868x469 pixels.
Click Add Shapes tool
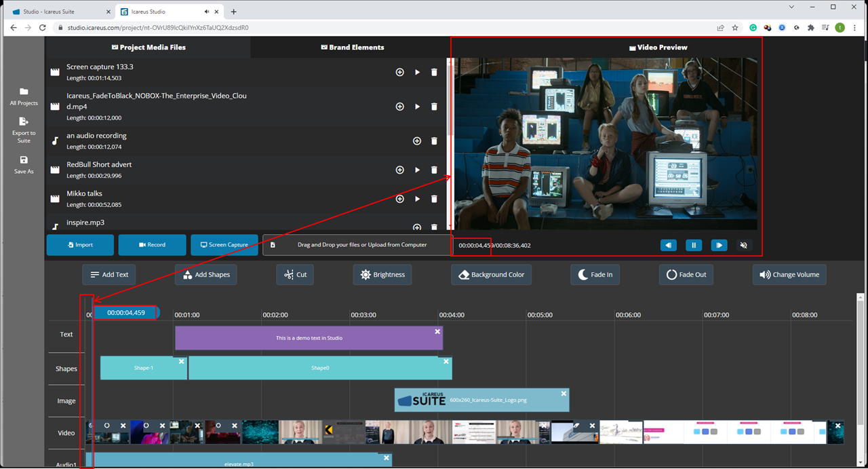coord(205,275)
